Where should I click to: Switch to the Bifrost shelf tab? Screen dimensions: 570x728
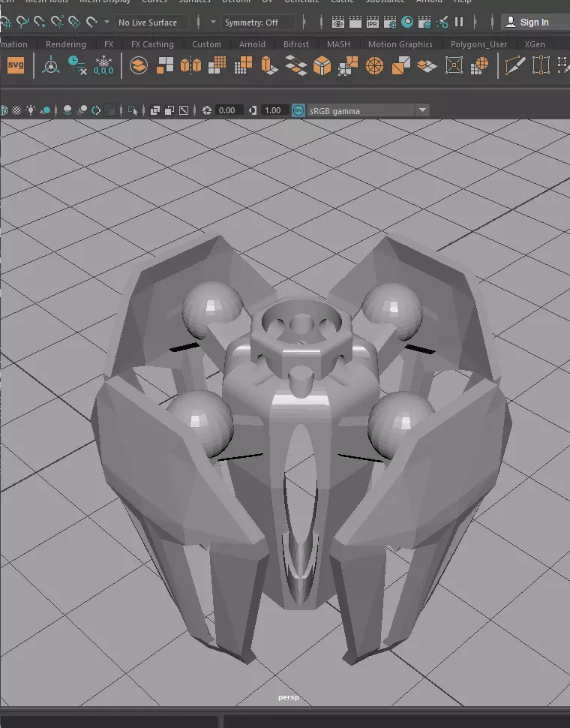pos(296,44)
